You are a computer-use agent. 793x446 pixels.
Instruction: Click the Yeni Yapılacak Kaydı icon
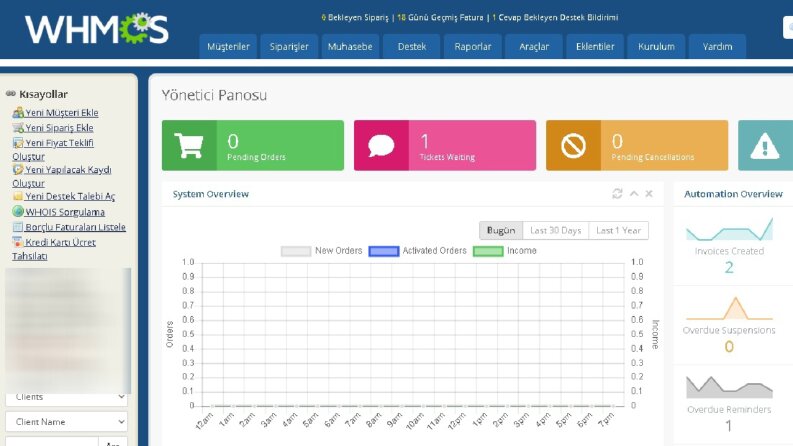(18, 169)
